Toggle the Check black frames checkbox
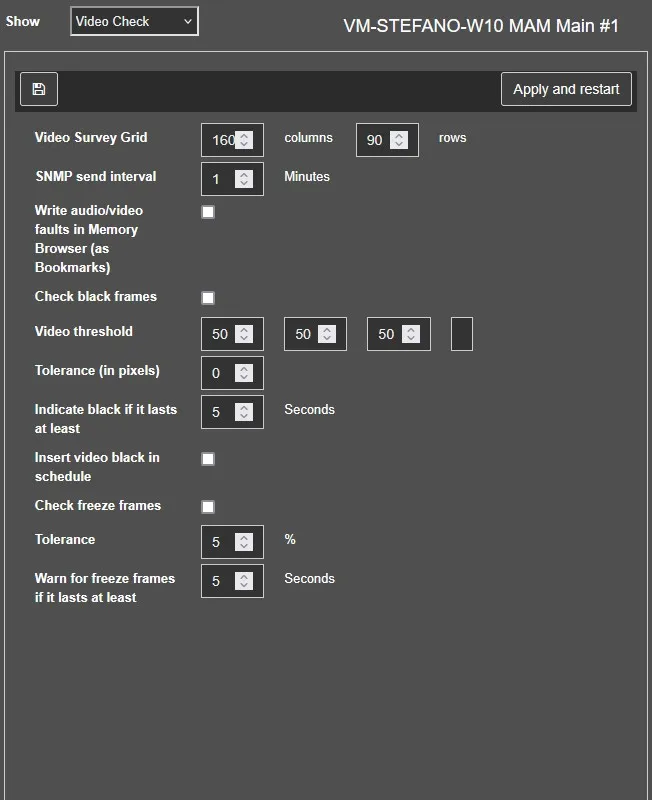This screenshot has width=652, height=800. (x=208, y=298)
